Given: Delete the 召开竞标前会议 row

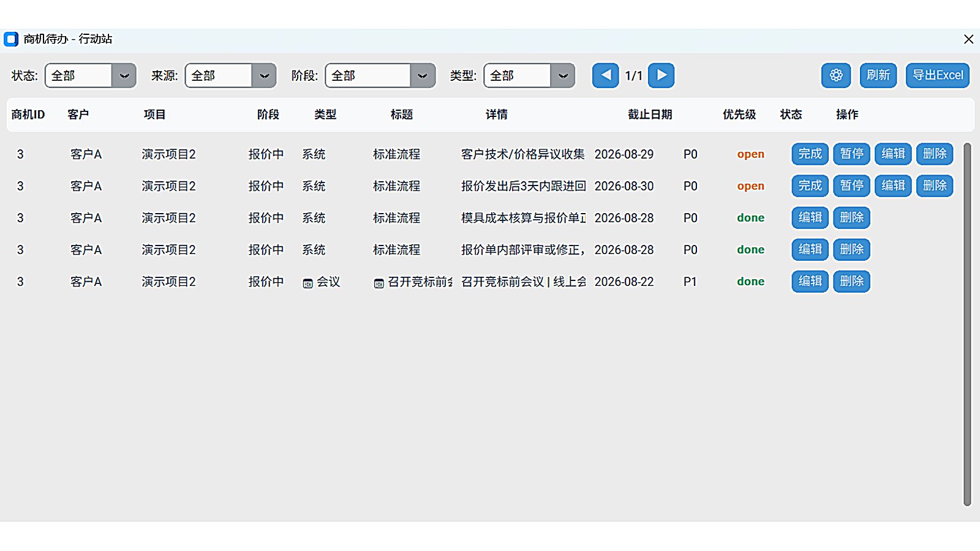Looking at the screenshot, I should pyautogui.click(x=852, y=281).
